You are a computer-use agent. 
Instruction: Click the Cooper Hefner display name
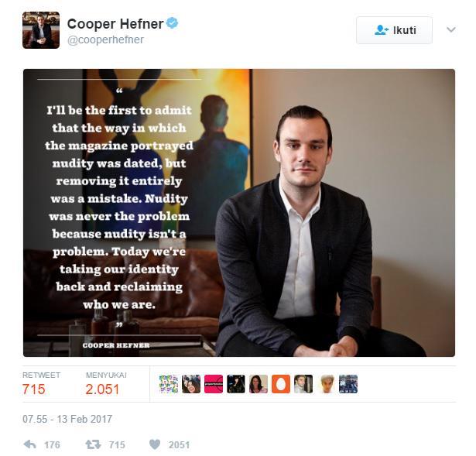(115, 24)
